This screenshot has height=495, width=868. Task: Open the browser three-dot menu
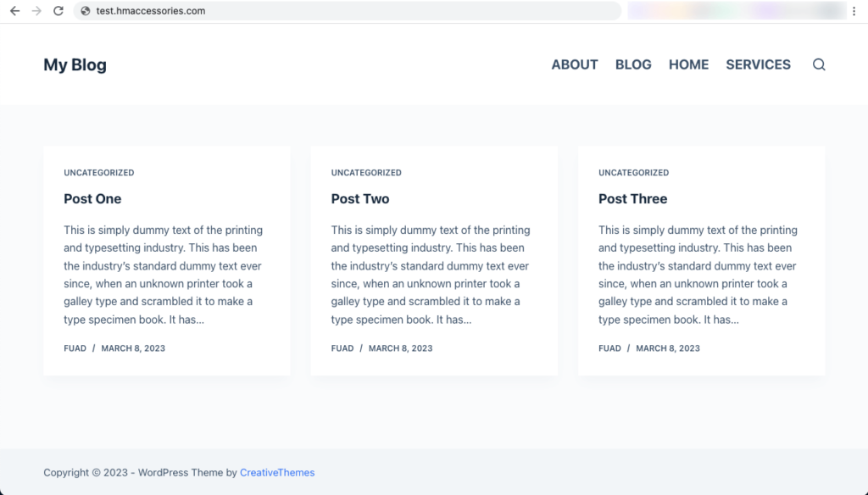(x=854, y=11)
